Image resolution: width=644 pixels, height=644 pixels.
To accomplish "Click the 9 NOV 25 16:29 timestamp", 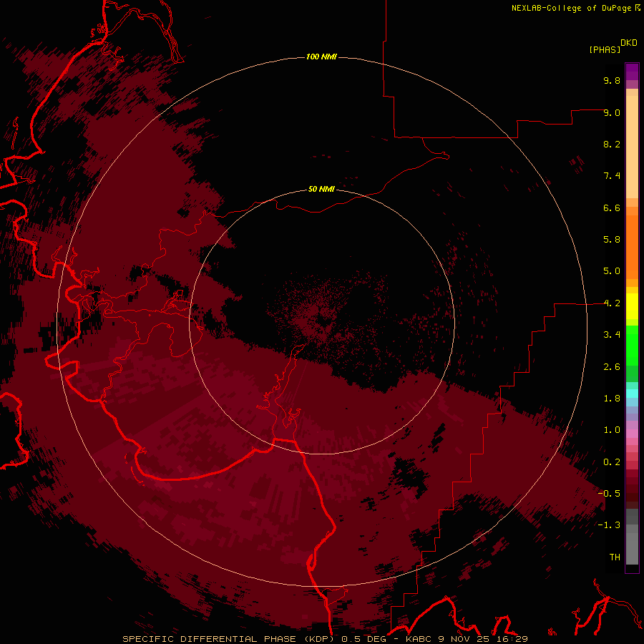I will [483, 639].
